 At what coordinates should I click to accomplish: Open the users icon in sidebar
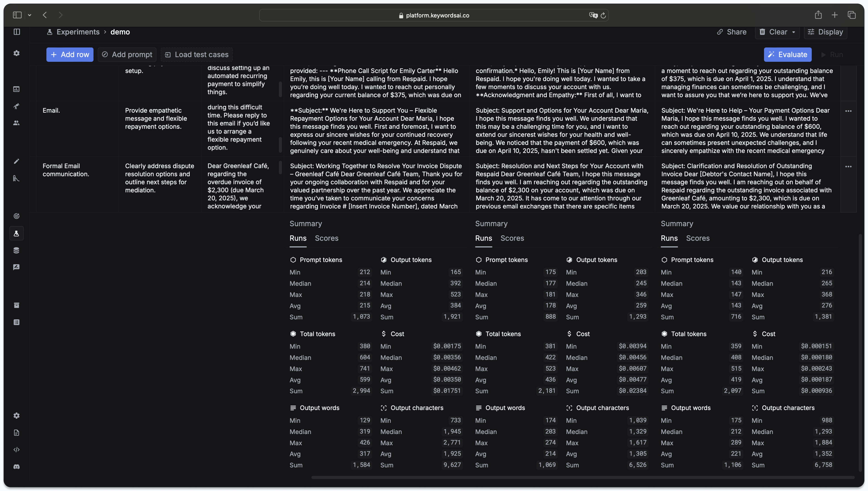click(x=17, y=123)
